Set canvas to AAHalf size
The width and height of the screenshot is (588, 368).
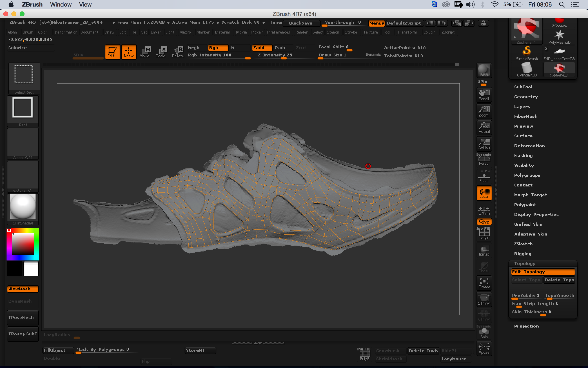[484, 144]
